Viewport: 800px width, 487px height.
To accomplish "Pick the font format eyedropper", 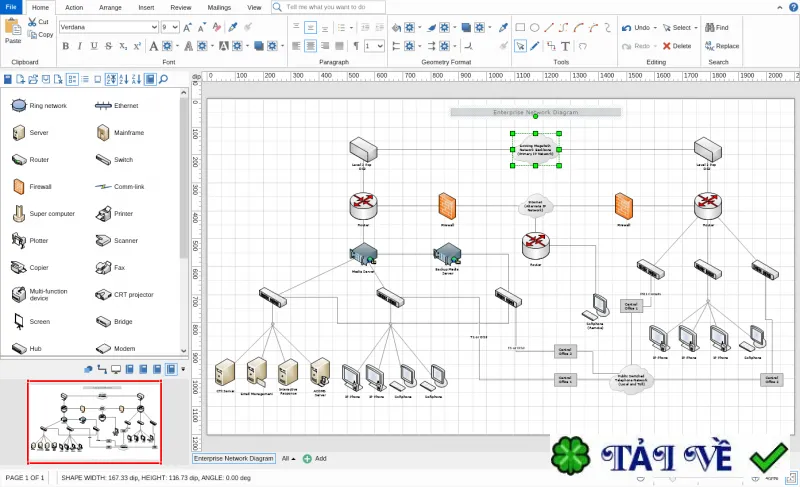I will 233,28.
